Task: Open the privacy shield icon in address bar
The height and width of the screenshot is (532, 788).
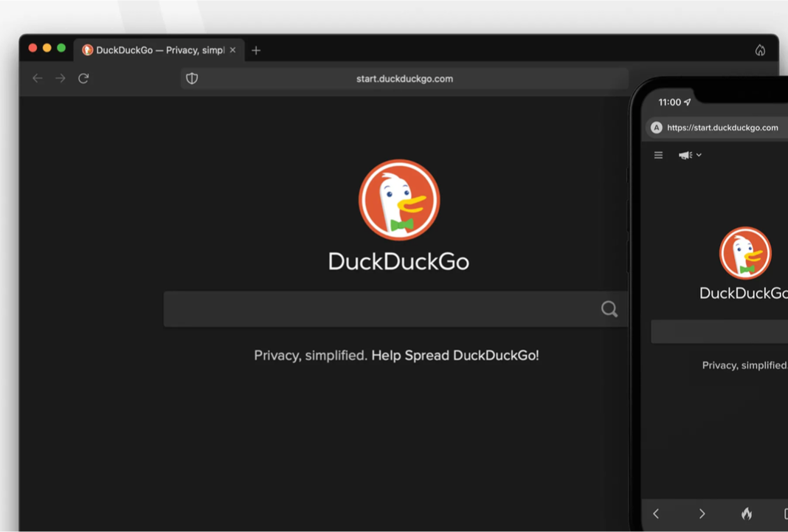Action: point(192,78)
